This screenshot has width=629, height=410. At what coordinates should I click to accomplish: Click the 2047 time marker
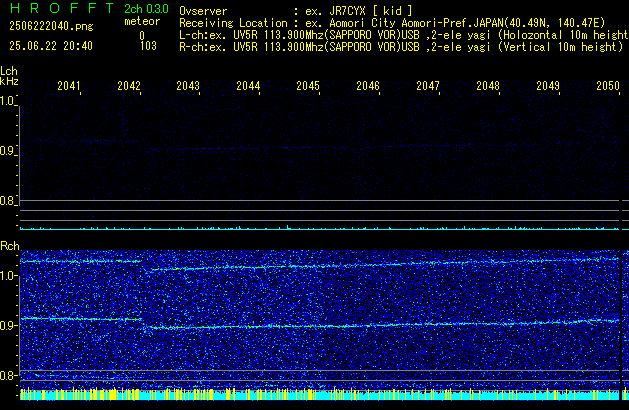(x=428, y=86)
